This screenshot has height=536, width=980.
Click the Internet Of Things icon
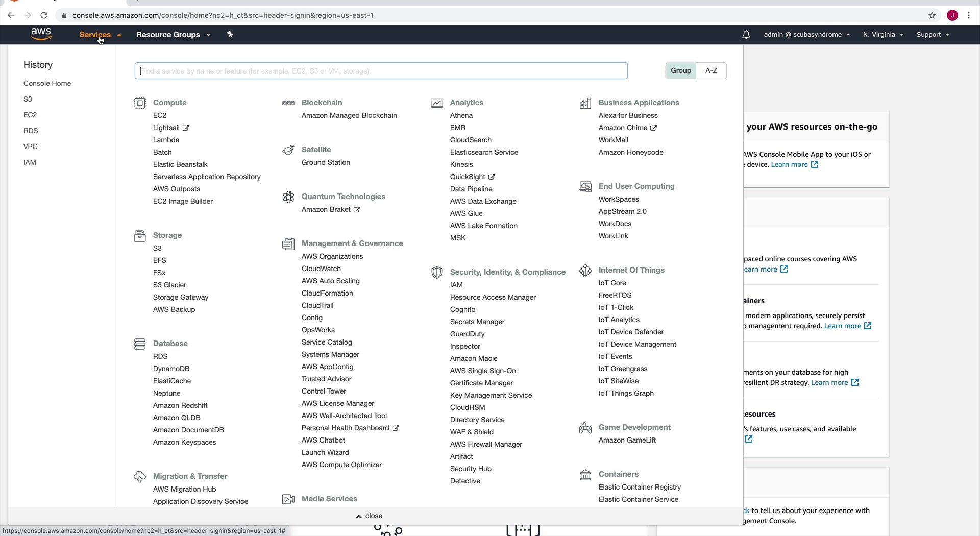pos(585,271)
